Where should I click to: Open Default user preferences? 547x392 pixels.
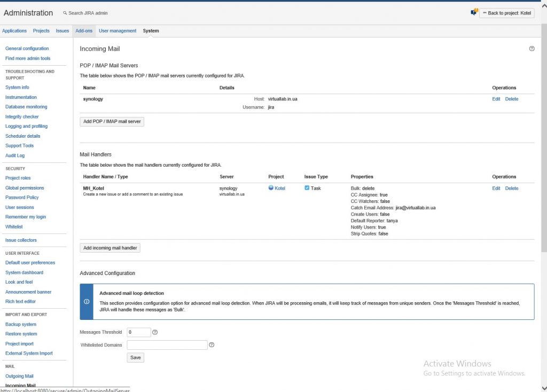30,263
